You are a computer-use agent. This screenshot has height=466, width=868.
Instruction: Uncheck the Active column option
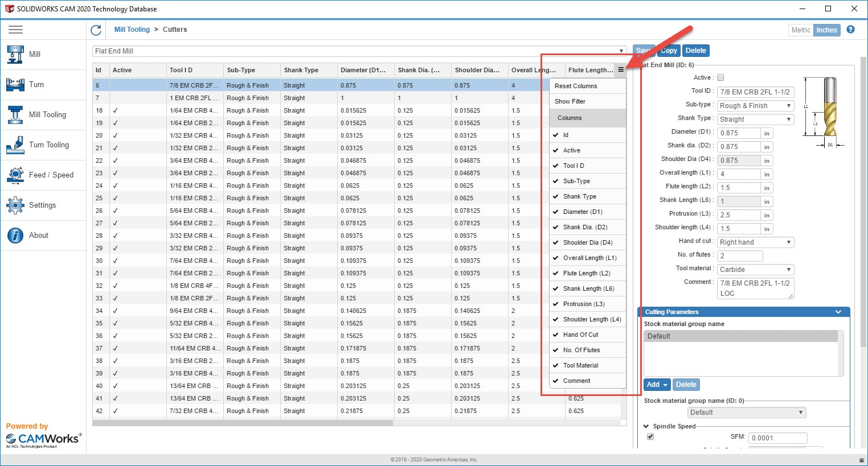click(x=588, y=150)
